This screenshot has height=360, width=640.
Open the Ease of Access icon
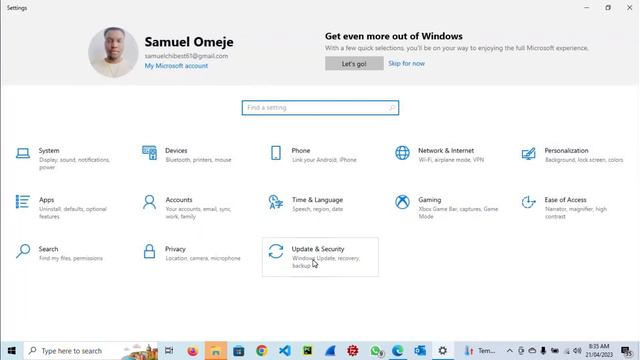point(529,202)
